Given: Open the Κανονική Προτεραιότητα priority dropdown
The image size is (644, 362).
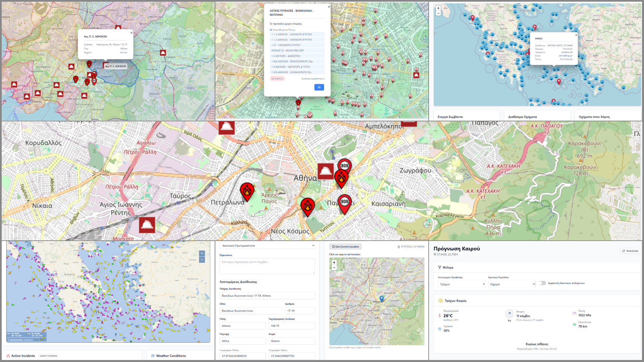Looking at the screenshot, I should click(x=267, y=245).
